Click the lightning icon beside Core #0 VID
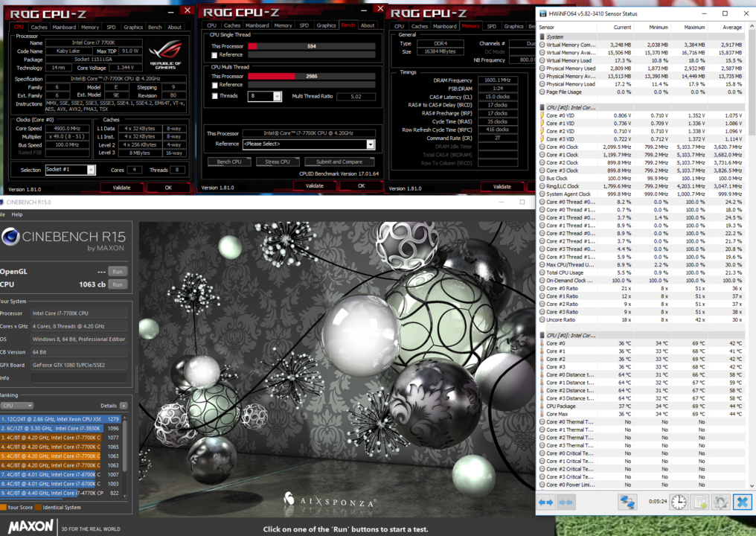Image resolution: width=756 pixels, height=536 pixels. coord(542,115)
